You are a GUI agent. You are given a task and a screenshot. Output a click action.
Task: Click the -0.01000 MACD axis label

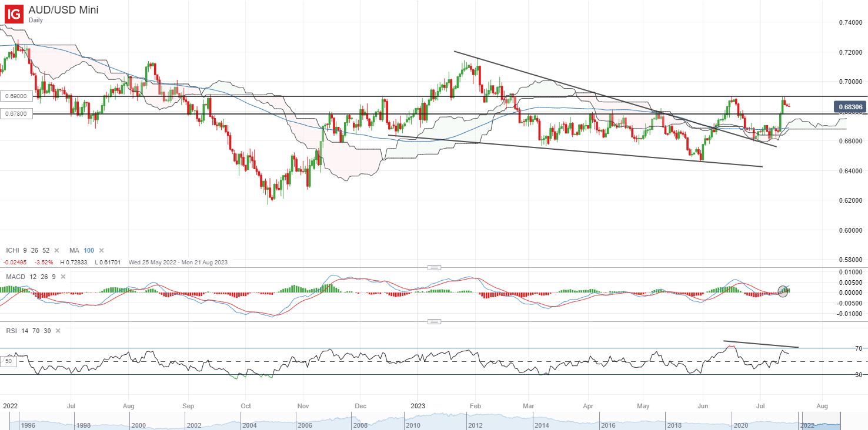(x=849, y=314)
